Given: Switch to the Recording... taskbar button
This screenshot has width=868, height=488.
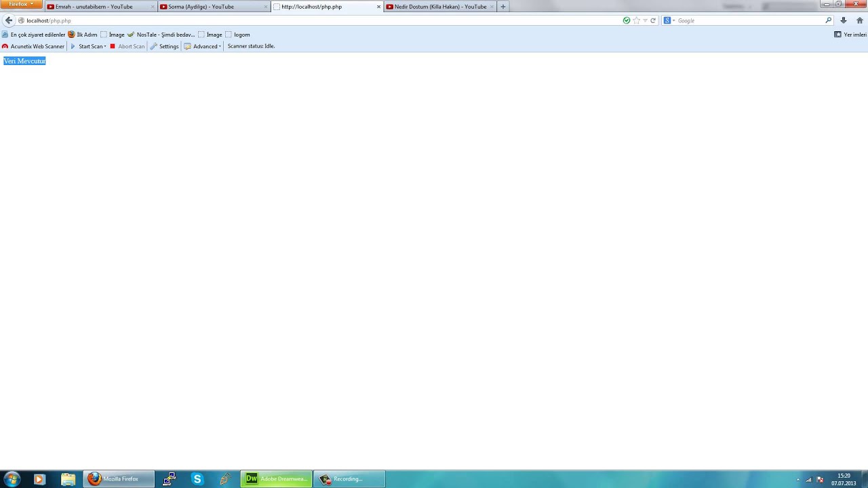Looking at the screenshot, I should pyautogui.click(x=349, y=479).
